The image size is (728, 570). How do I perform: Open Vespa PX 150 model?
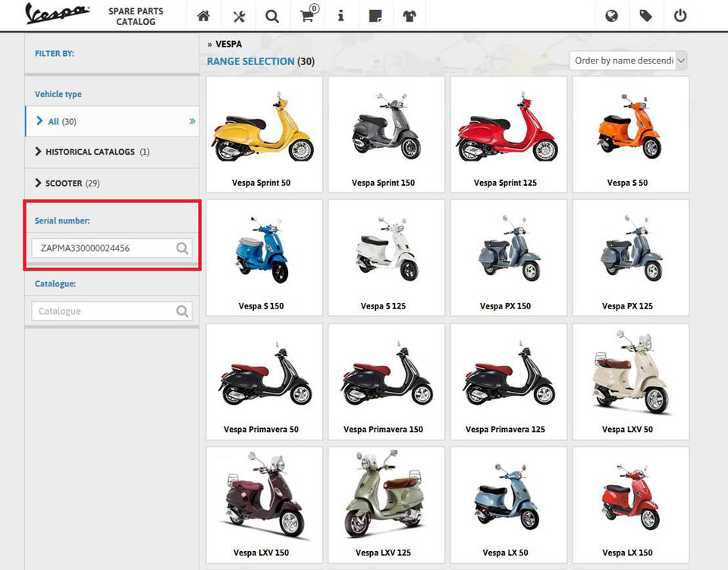508,258
